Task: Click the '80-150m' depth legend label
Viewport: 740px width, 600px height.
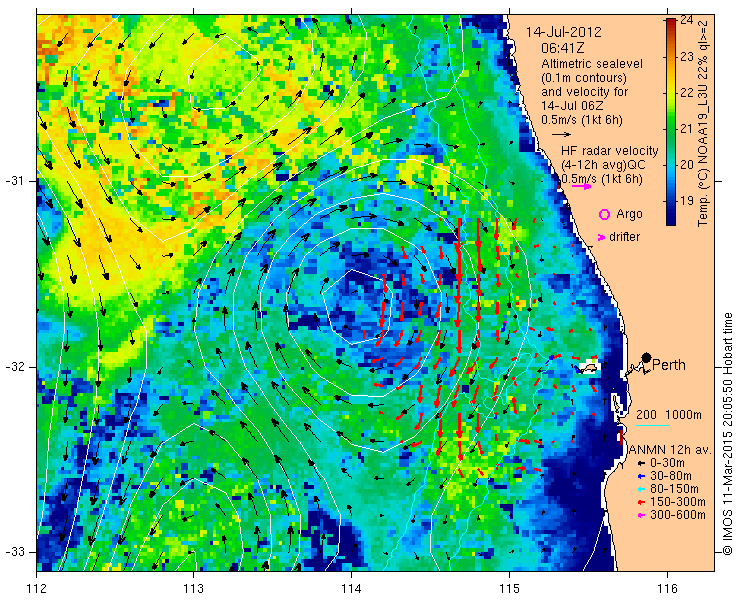Action: [674, 489]
